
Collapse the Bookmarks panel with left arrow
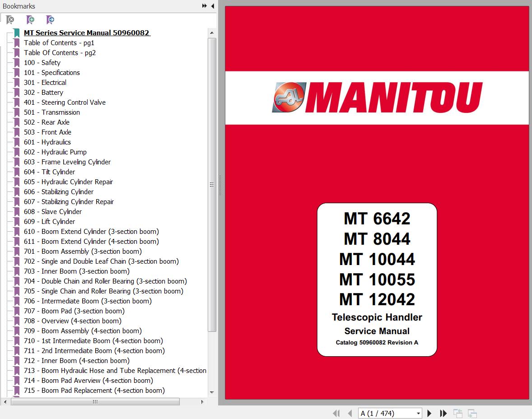pyautogui.click(x=213, y=6)
